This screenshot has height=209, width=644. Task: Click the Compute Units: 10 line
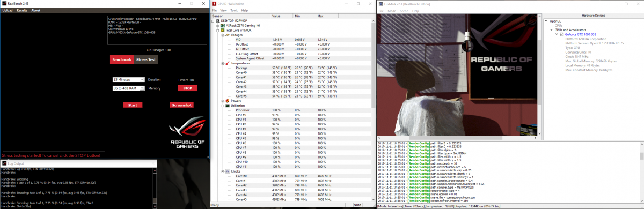point(577,52)
